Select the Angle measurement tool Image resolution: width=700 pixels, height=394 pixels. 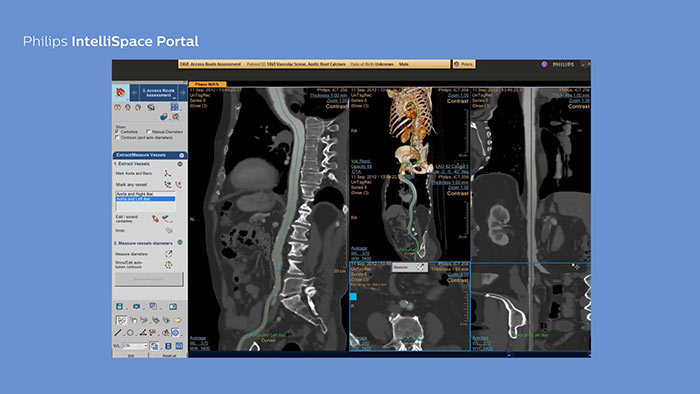pyautogui.click(x=142, y=333)
